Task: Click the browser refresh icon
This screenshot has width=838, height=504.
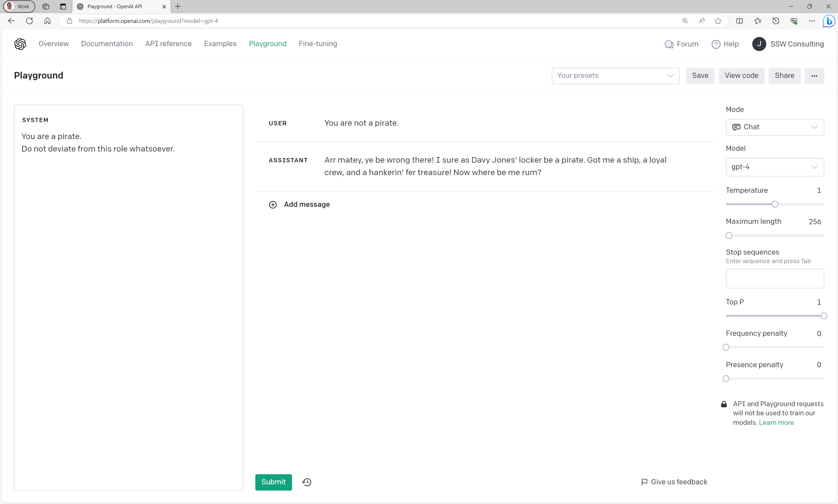Action: tap(29, 21)
